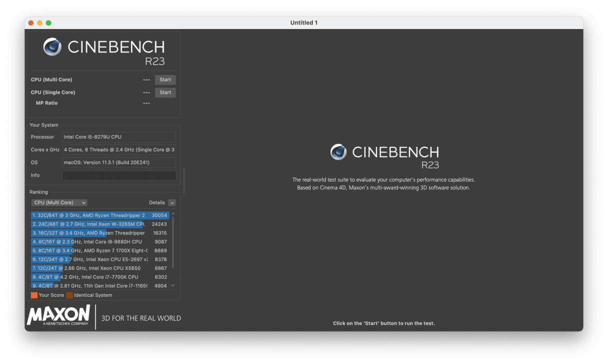Start the CPU Multi Core benchmark
This screenshot has width=608, height=364.
point(165,80)
